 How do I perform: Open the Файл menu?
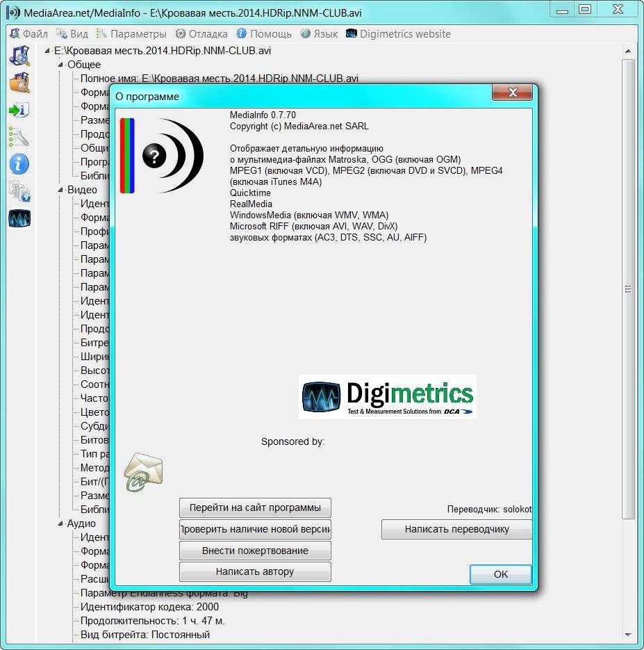[29, 34]
